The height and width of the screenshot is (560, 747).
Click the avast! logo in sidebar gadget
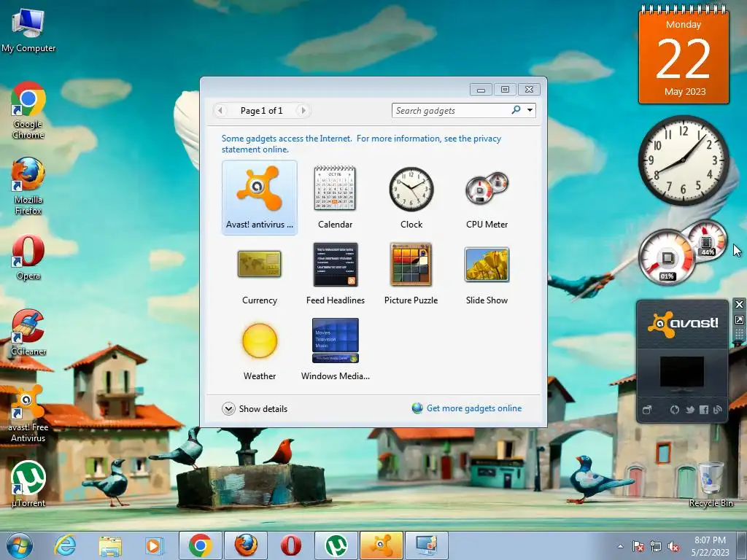point(683,324)
